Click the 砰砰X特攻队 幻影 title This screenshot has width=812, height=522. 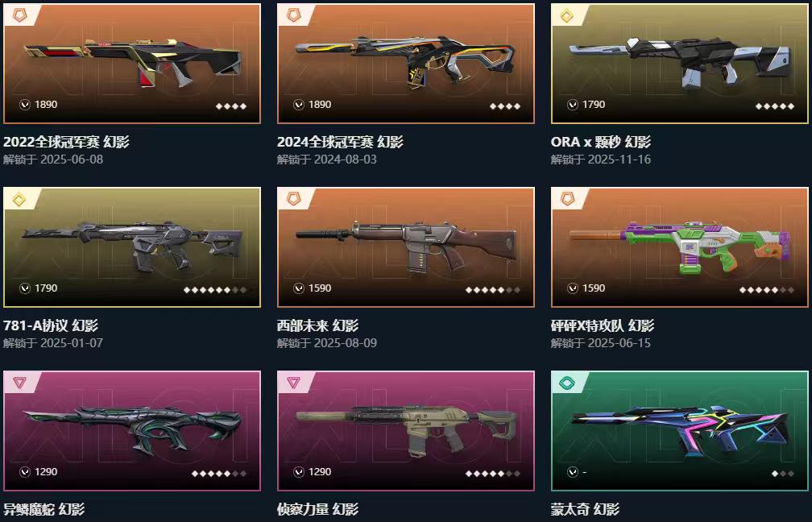click(603, 325)
